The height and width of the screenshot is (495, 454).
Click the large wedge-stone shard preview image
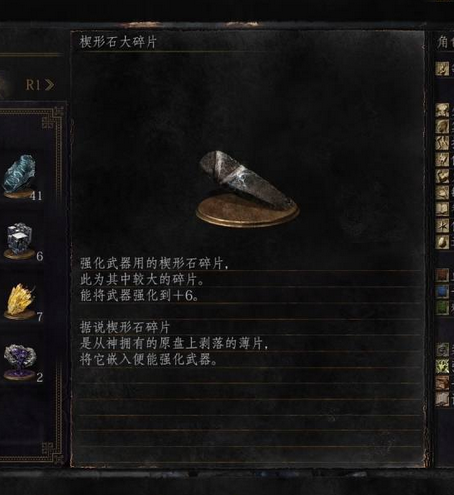[247, 189]
